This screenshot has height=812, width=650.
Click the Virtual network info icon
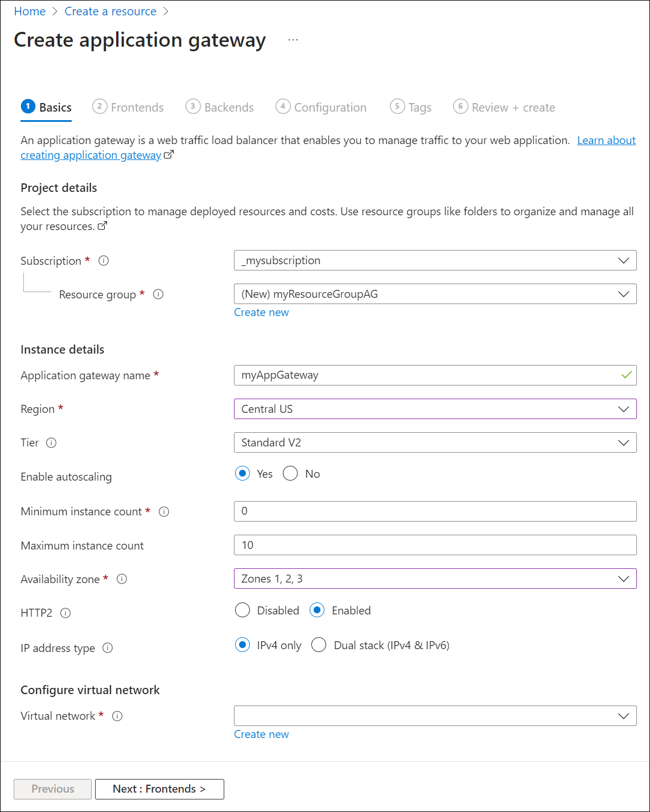(x=117, y=716)
